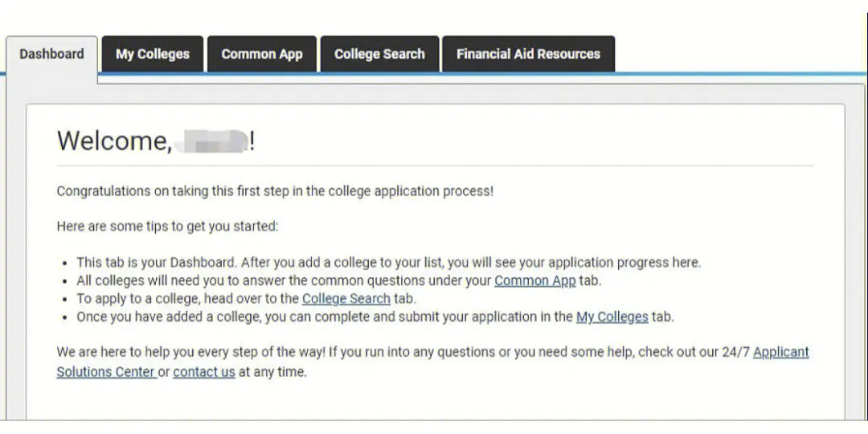Viewport: 868px width, 434px height.
Task: Open the Financial Aid Resources tab
Action: (x=528, y=55)
